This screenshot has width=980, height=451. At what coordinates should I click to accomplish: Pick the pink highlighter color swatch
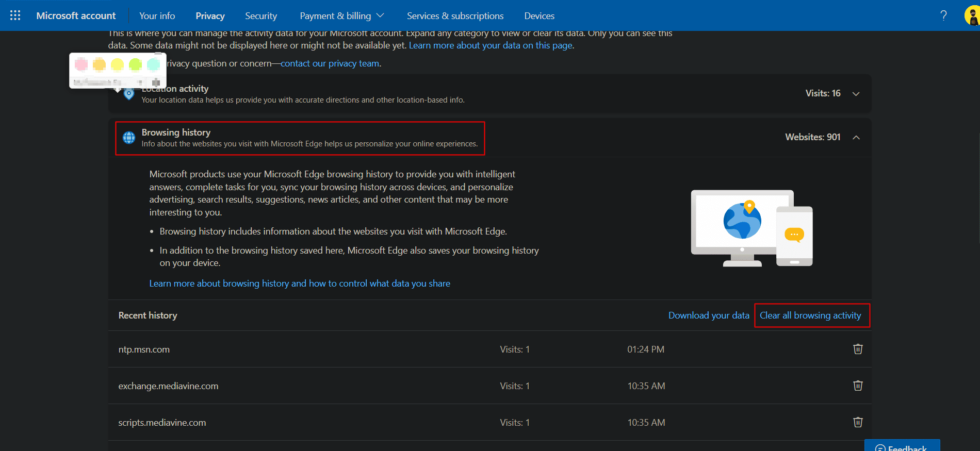point(81,64)
